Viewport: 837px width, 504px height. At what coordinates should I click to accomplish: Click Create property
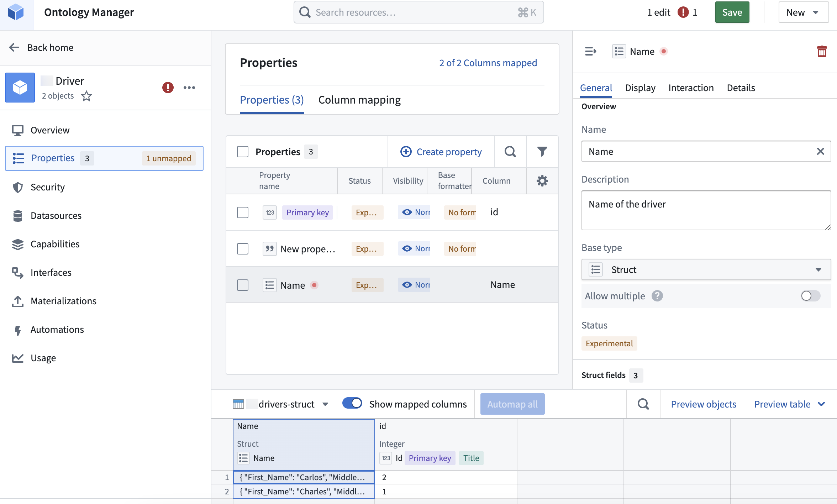(441, 152)
